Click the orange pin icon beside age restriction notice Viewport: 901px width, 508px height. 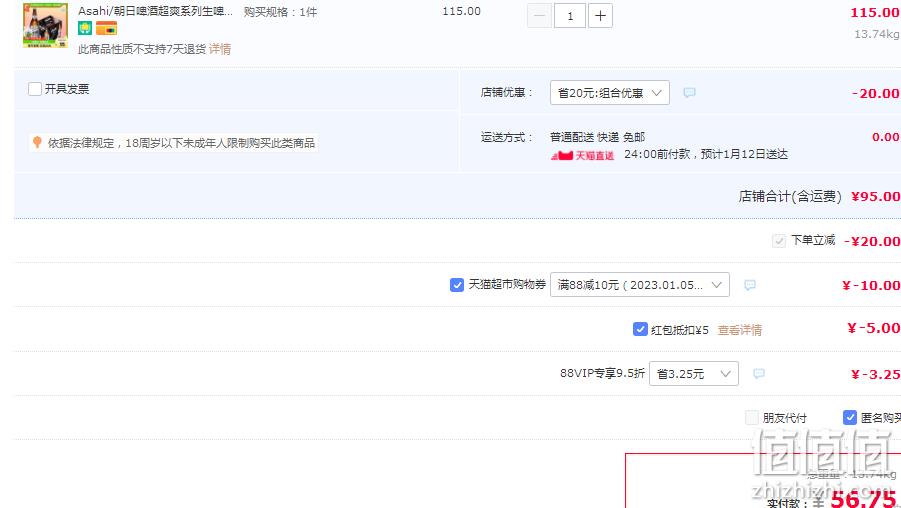tap(37, 142)
